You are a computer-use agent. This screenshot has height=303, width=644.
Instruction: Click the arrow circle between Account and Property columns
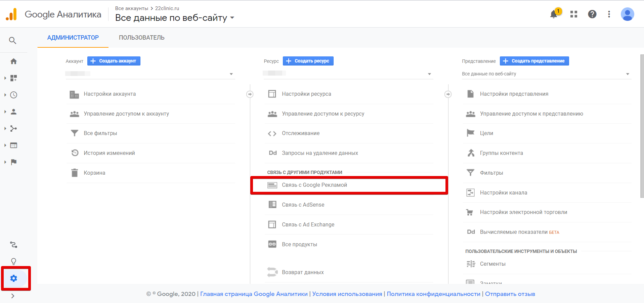[x=250, y=94]
